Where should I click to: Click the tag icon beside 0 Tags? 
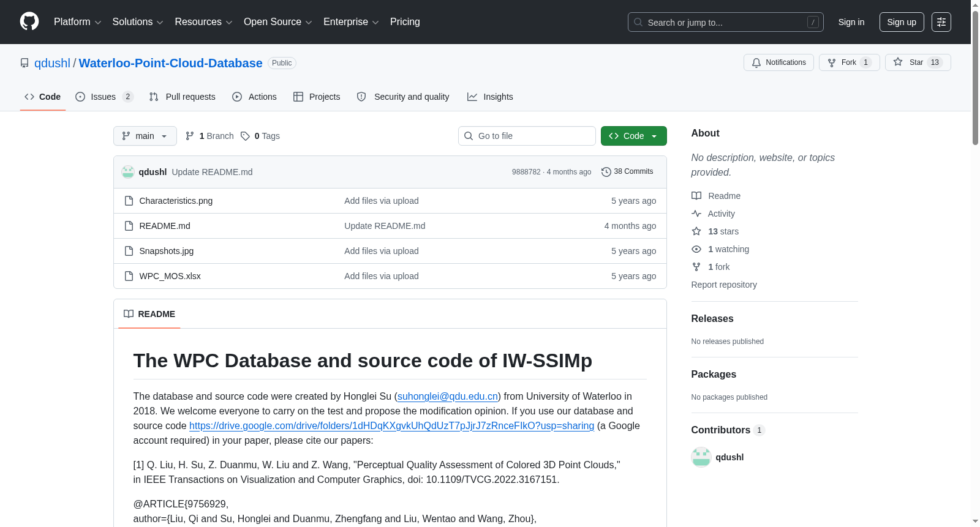245,136
